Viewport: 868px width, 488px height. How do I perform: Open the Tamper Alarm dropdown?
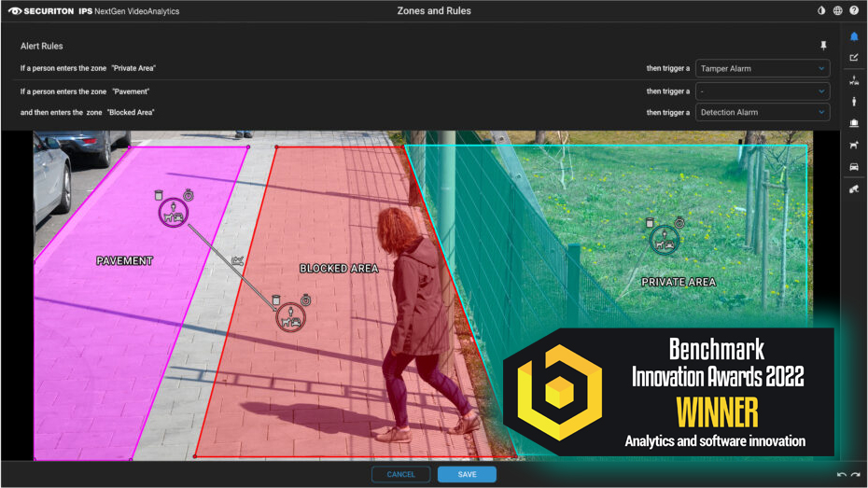pyautogui.click(x=763, y=68)
